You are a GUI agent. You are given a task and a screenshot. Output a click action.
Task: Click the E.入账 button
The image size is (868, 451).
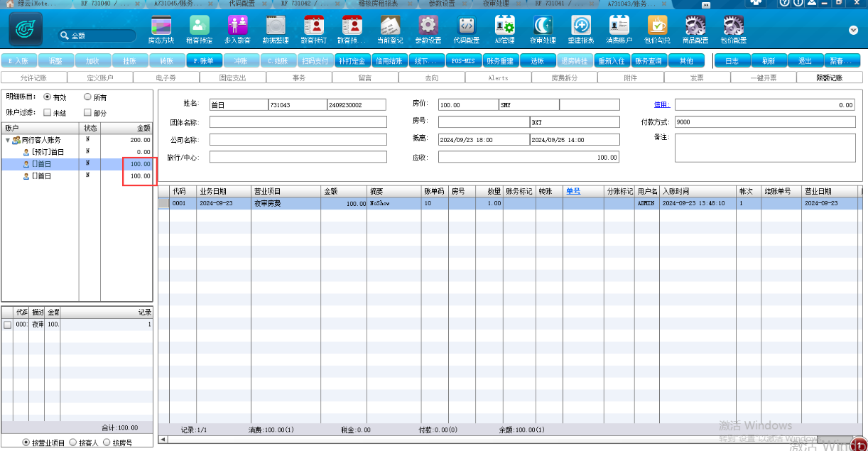tap(18, 61)
